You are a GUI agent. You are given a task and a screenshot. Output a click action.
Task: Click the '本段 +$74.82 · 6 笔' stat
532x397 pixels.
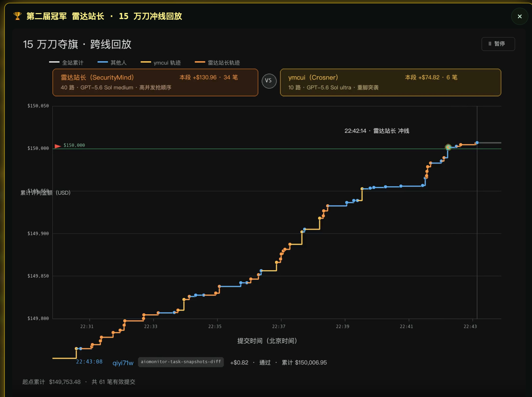pos(431,77)
